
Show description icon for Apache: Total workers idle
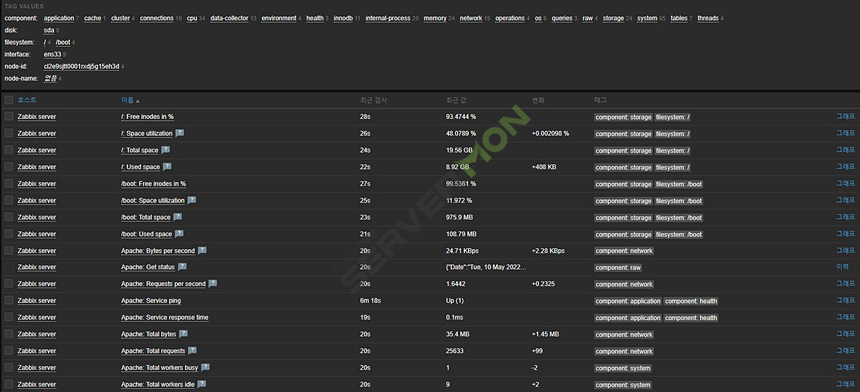[201, 384]
